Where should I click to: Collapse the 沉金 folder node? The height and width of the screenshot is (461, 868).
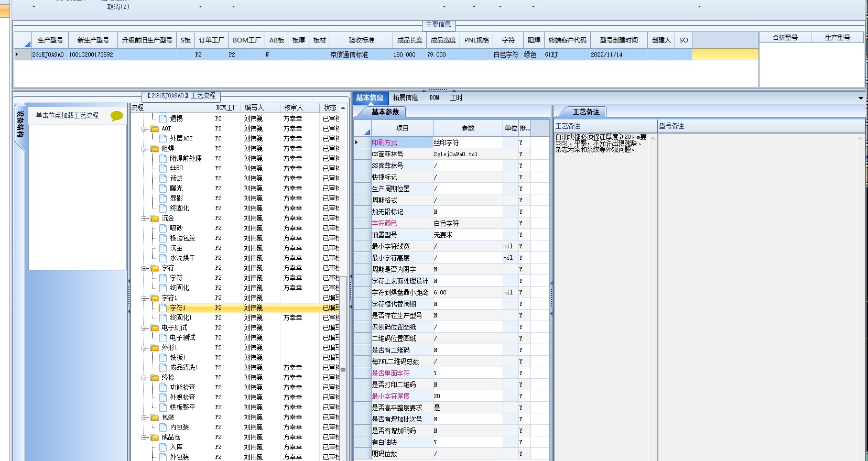pyautogui.click(x=144, y=218)
